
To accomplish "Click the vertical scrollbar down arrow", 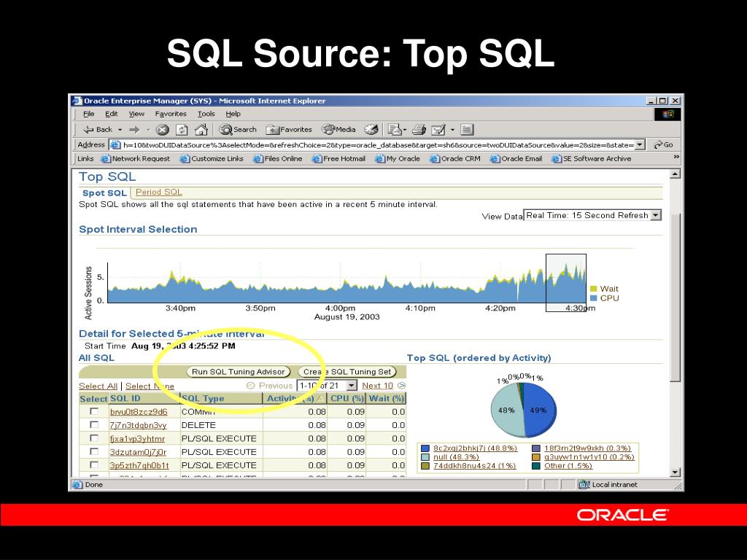I will [x=675, y=472].
